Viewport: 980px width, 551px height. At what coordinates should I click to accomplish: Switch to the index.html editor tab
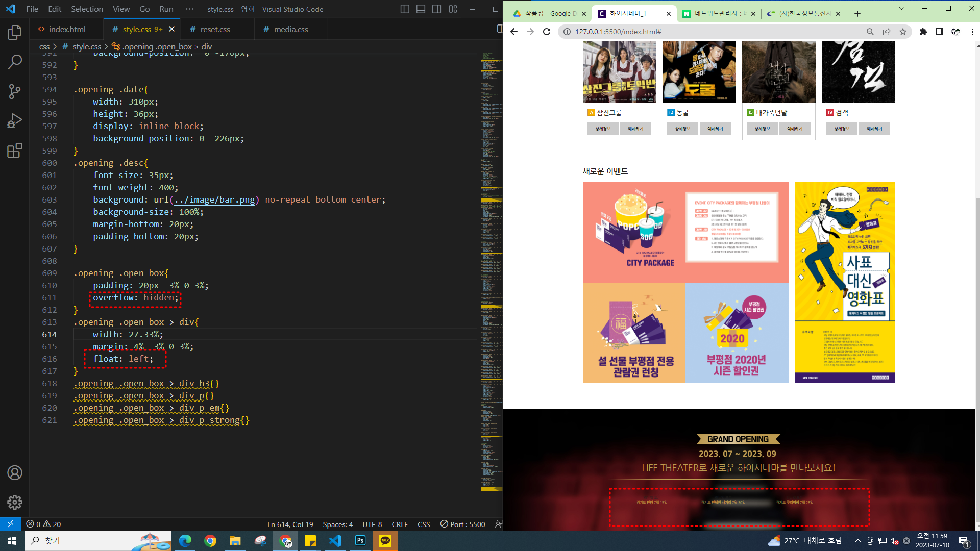pos(66,29)
